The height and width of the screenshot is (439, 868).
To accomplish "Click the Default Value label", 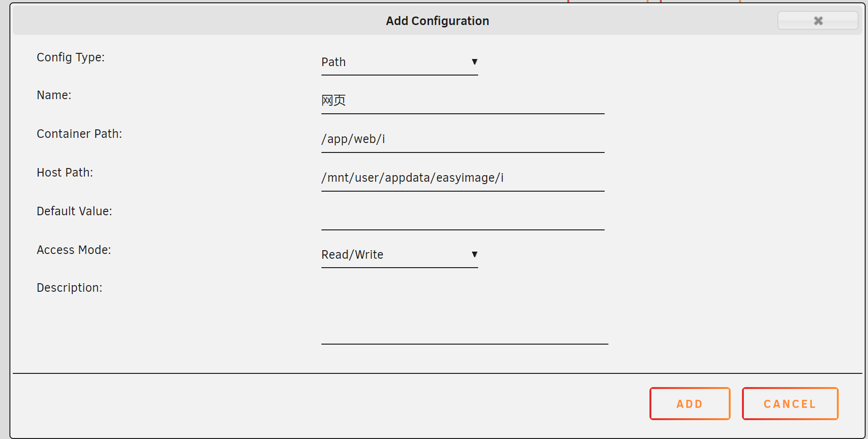I will coord(75,211).
